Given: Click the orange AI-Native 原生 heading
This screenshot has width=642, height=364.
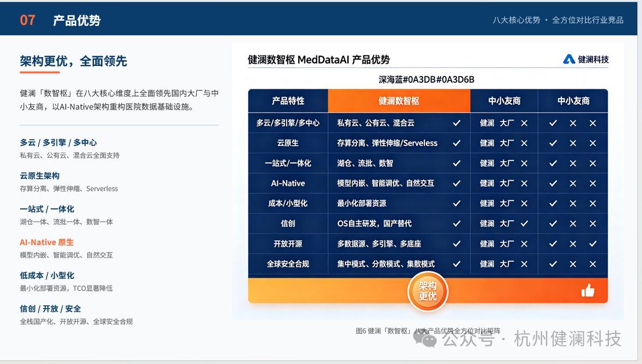Looking at the screenshot, I should 47,242.
